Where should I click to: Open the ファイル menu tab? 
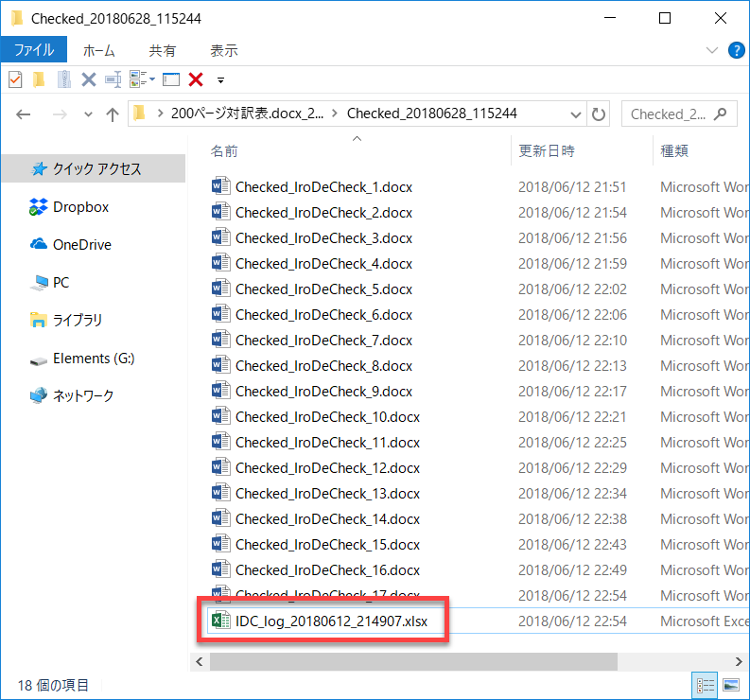(x=33, y=50)
